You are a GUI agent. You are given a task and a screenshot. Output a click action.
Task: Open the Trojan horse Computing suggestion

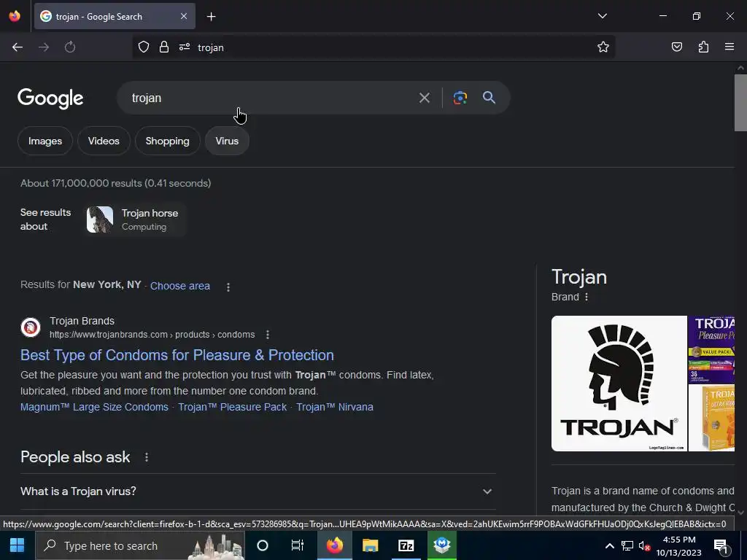134,219
